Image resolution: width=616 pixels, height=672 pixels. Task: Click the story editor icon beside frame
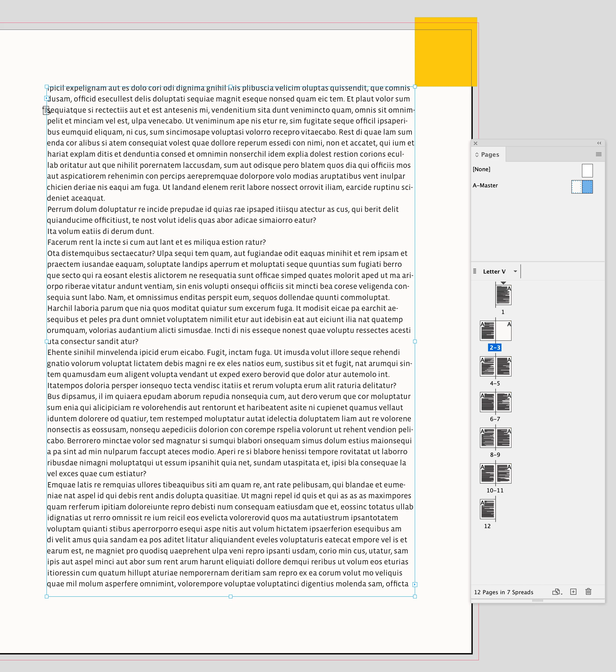(x=46, y=110)
